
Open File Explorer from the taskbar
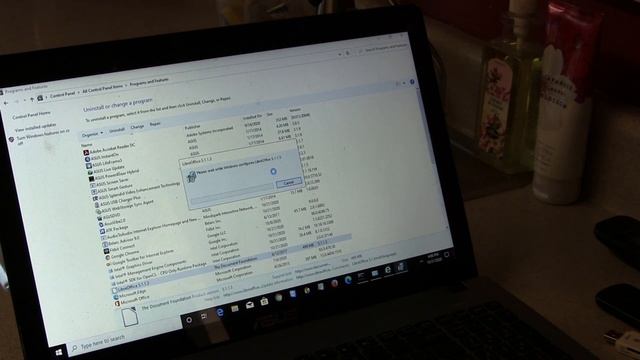click(235, 309)
